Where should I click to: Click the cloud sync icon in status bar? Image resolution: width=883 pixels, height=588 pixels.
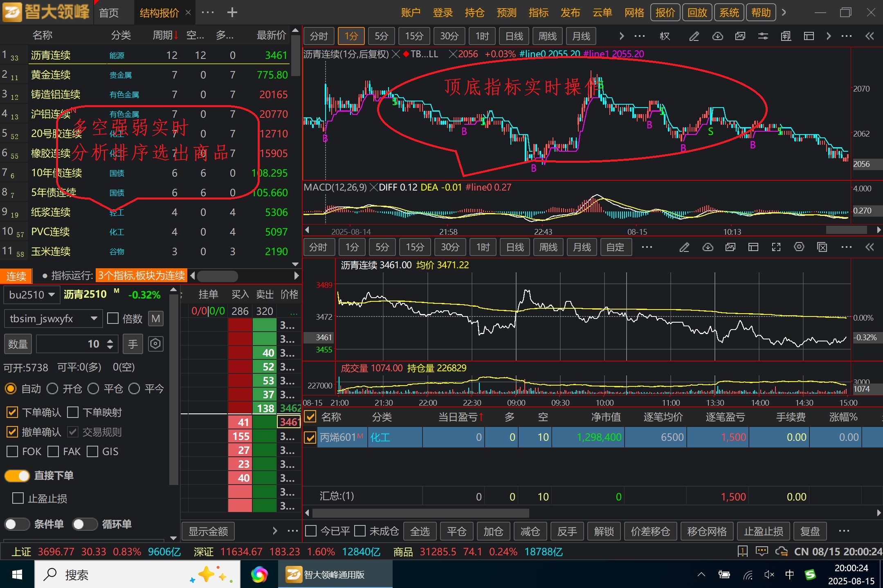click(x=782, y=552)
